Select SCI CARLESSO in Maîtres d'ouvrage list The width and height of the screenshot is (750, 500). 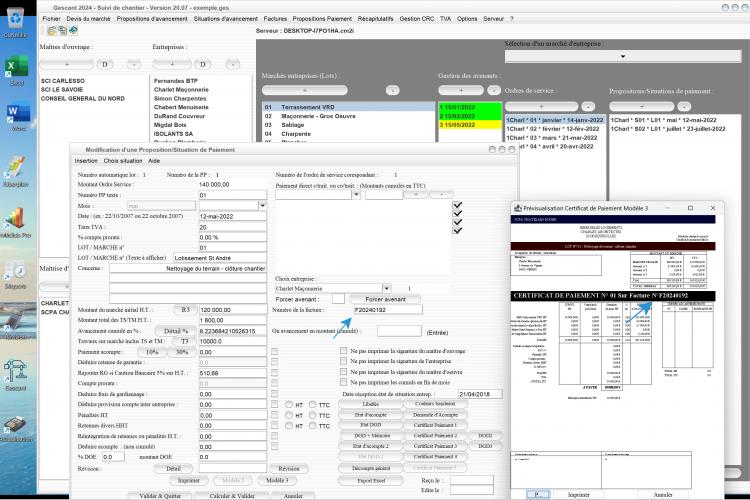(x=63, y=81)
